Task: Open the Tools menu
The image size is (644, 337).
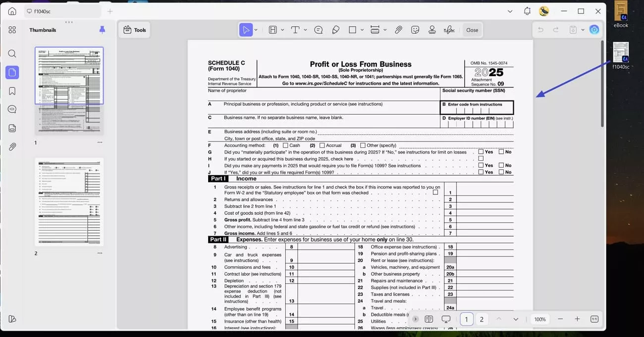Action: (134, 30)
